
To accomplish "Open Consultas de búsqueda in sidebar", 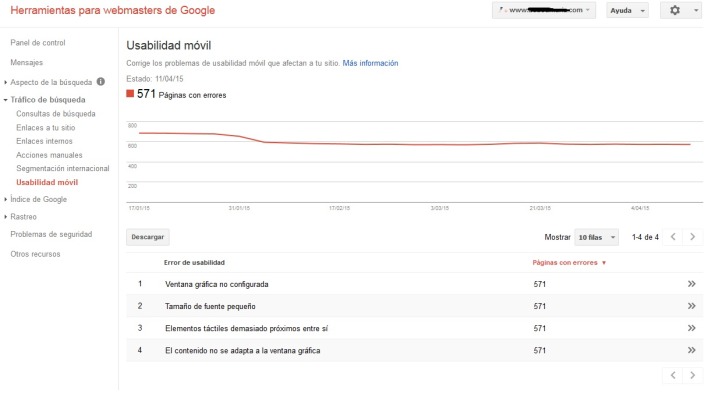I will (x=56, y=114).
